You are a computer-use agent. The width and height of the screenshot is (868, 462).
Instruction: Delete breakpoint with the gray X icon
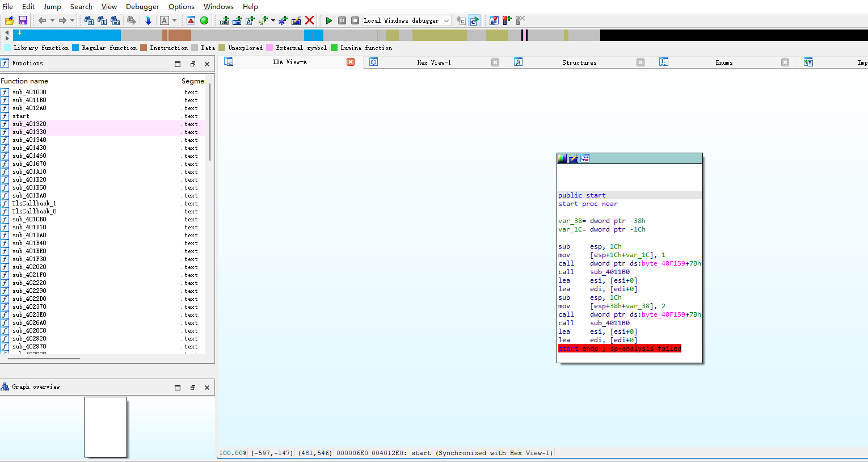point(520,20)
